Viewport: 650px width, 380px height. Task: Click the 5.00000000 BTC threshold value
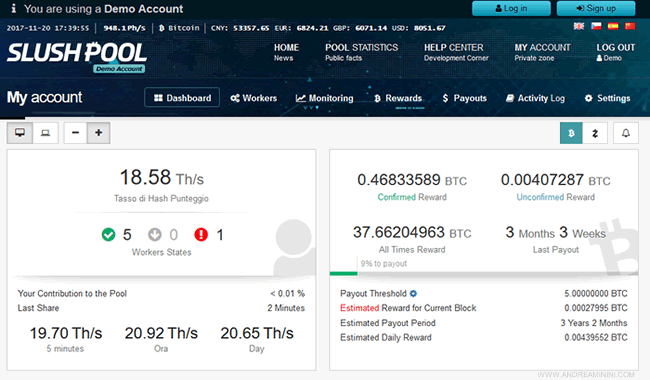[596, 293]
